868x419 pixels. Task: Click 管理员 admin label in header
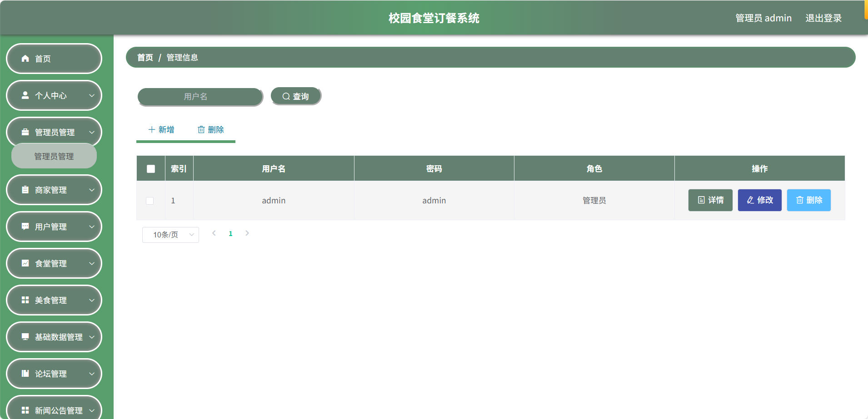763,18
